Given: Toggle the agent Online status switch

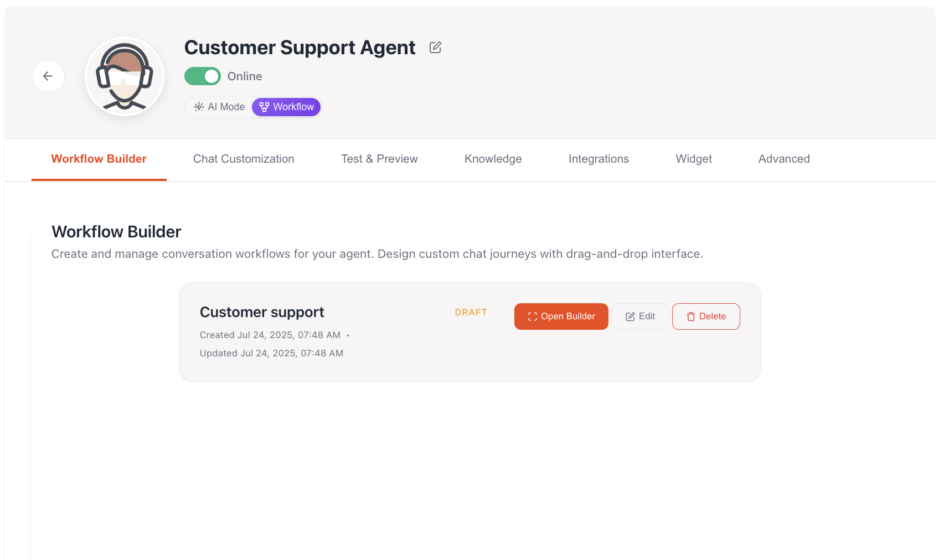Looking at the screenshot, I should coord(202,76).
